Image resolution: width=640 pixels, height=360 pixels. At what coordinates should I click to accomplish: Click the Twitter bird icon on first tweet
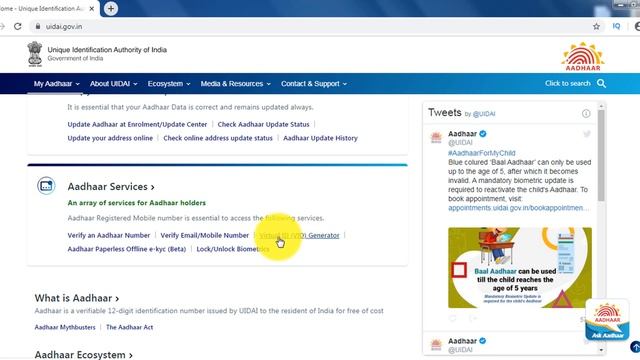pos(587,134)
